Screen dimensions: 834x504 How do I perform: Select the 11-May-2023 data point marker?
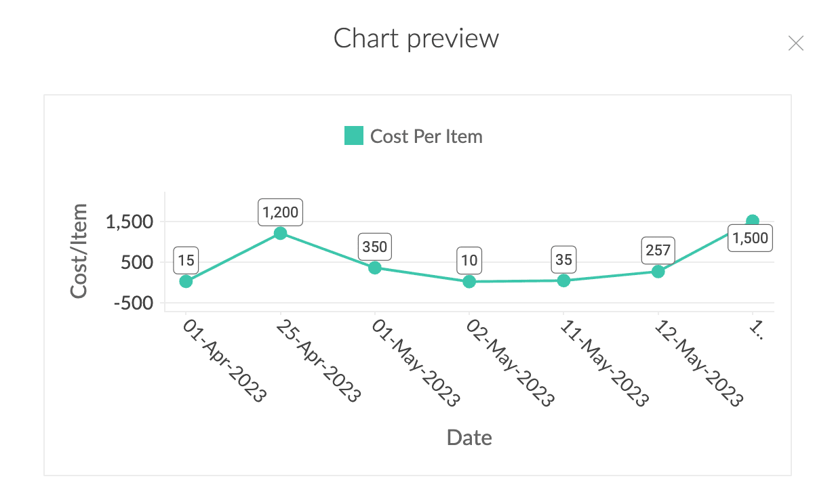click(563, 280)
